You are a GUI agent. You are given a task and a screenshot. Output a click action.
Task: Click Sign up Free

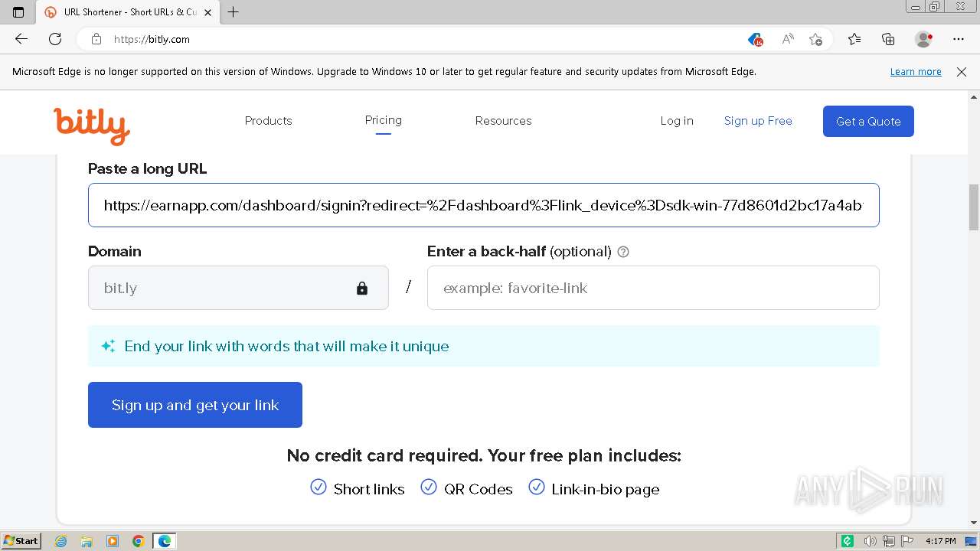pyautogui.click(x=758, y=121)
